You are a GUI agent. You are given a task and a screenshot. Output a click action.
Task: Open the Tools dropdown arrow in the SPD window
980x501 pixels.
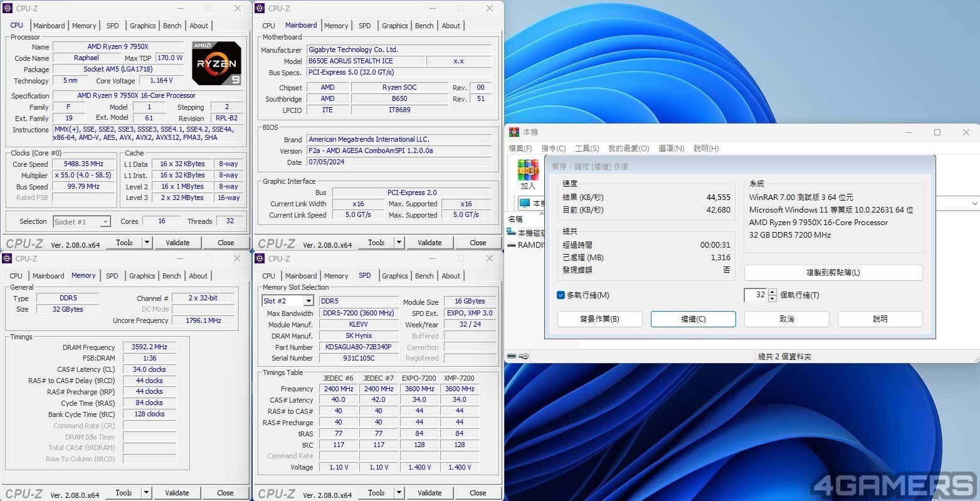(x=399, y=493)
